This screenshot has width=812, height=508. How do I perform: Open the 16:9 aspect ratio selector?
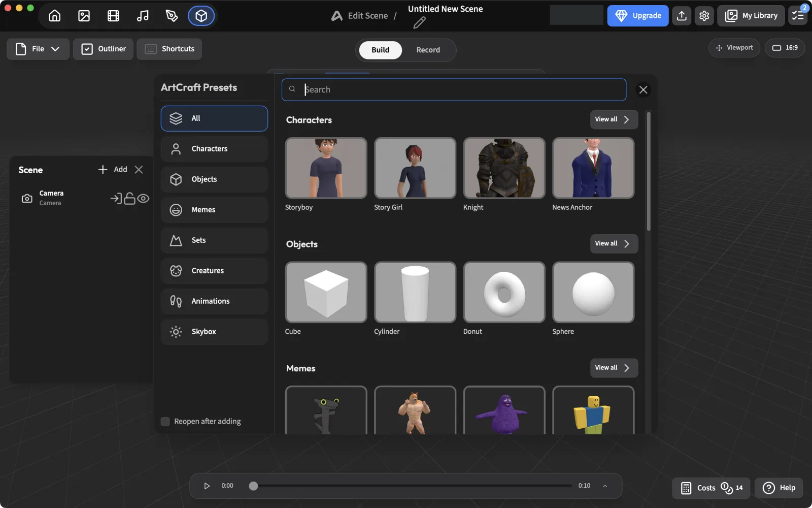(785, 48)
